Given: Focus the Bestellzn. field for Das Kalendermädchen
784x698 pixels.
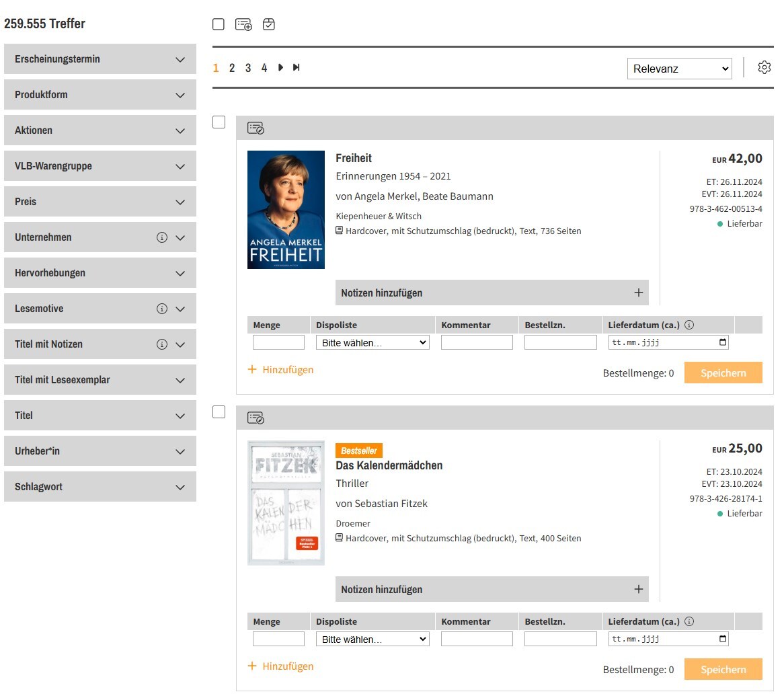Looking at the screenshot, I should [x=561, y=639].
